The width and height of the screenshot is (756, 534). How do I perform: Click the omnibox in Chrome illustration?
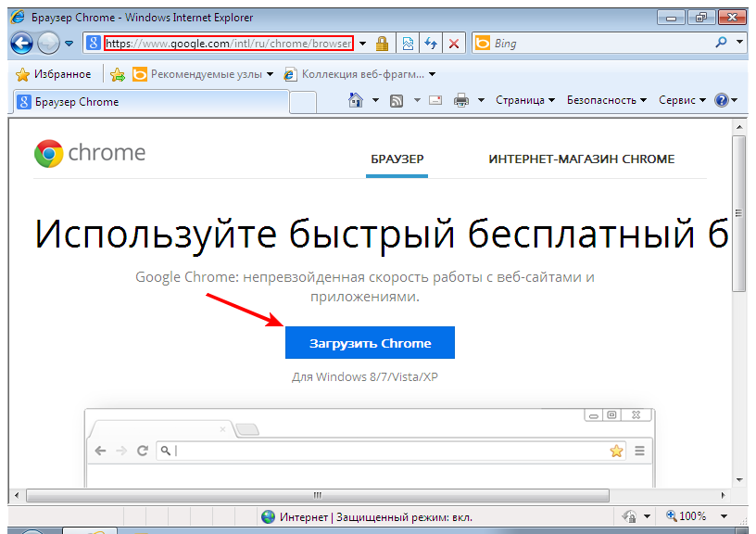(392, 451)
